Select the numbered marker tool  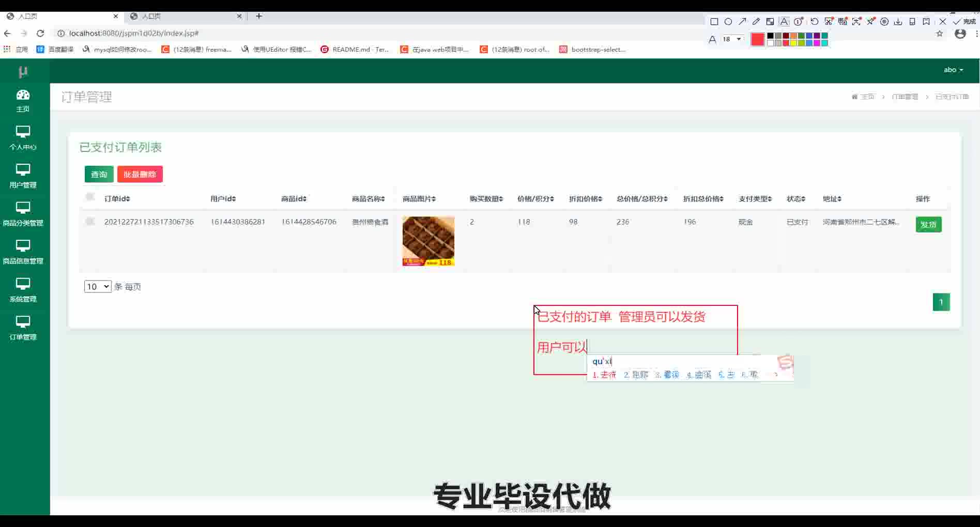[799, 22]
